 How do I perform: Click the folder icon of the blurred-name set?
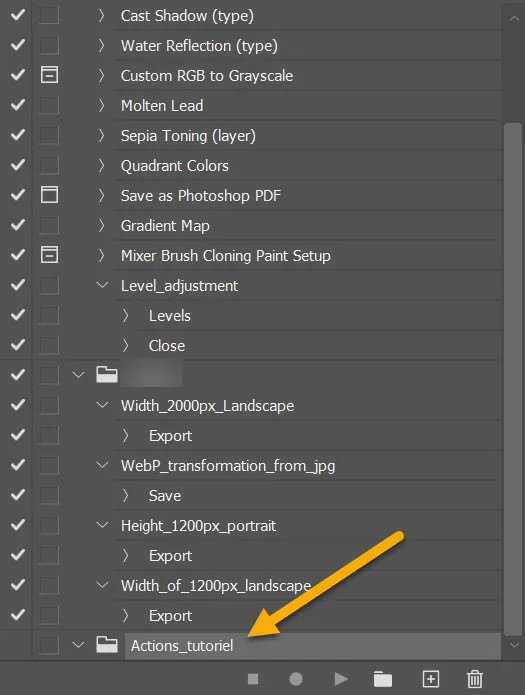click(107, 375)
